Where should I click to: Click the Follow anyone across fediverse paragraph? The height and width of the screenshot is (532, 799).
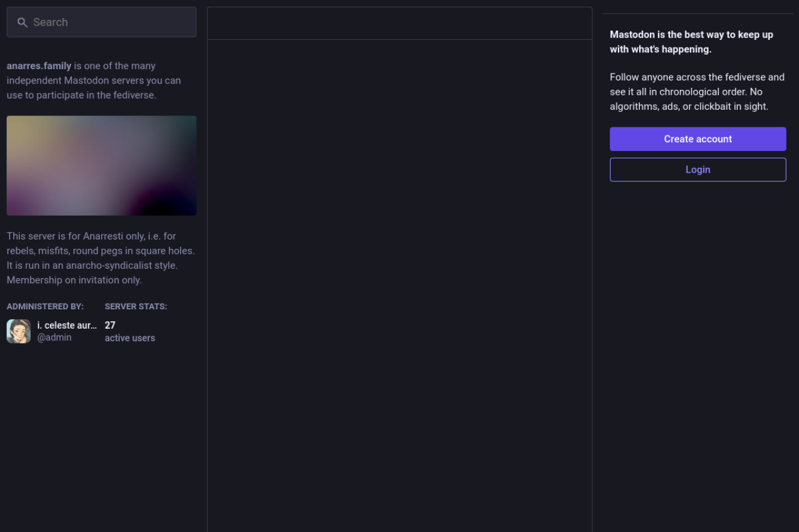click(x=697, y=92)
